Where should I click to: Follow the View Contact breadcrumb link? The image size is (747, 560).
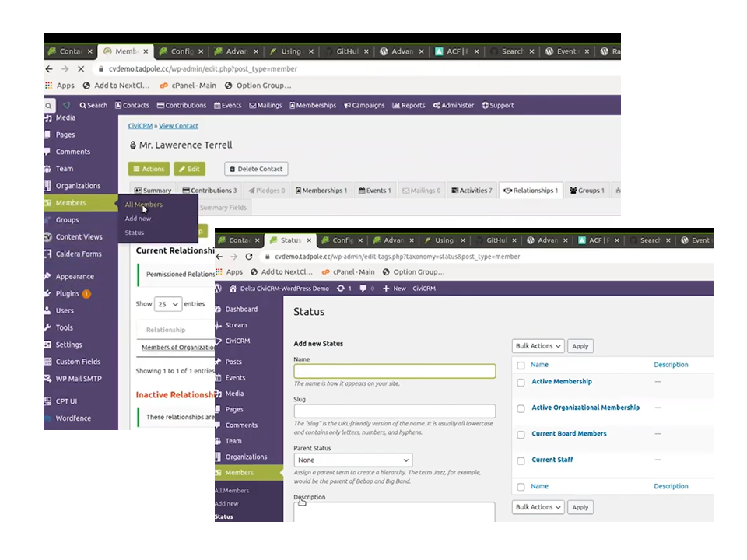coord(178,126)
